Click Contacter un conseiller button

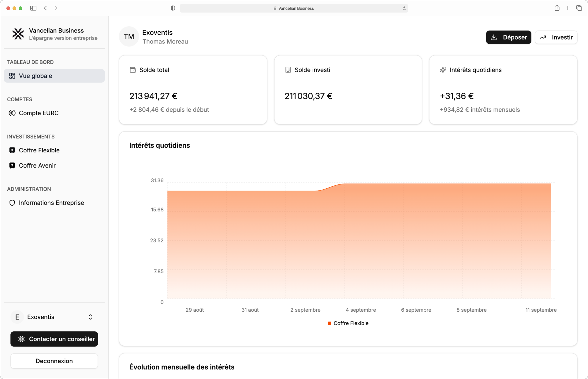(x=54, y=339)
